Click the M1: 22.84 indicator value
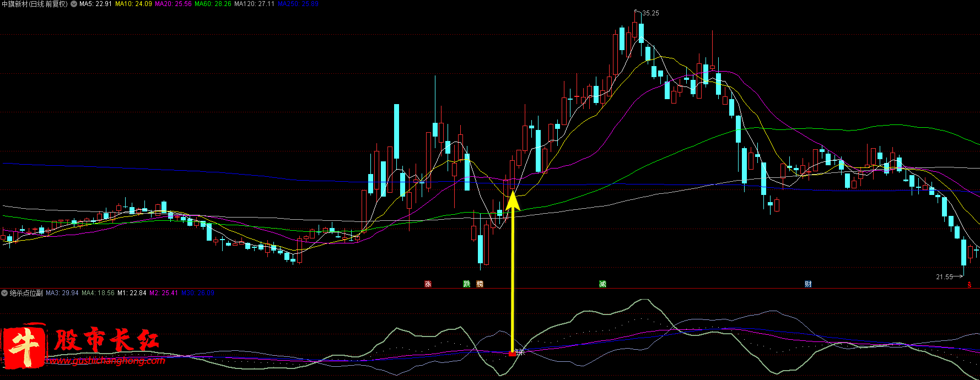 point(132,293)
